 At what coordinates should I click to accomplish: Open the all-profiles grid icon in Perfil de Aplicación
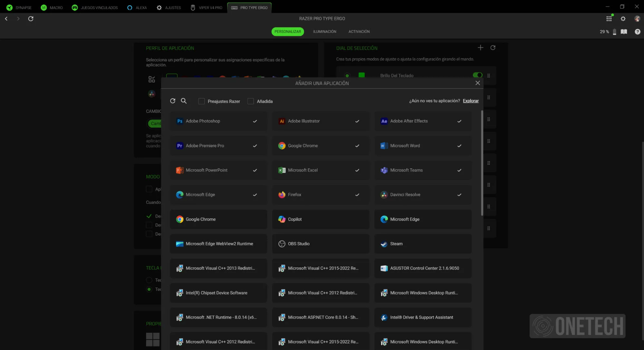point(151,79)
